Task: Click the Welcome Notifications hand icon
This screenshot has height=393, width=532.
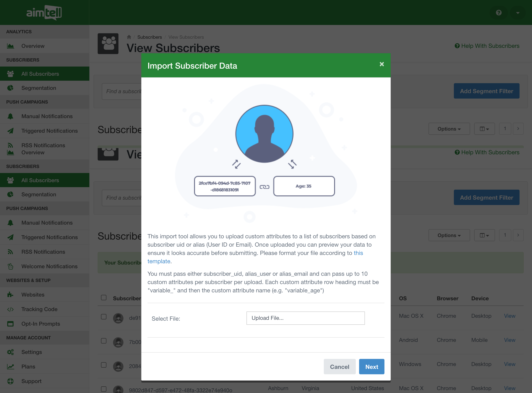Action: pyautogui.click(x=10, y=266)
